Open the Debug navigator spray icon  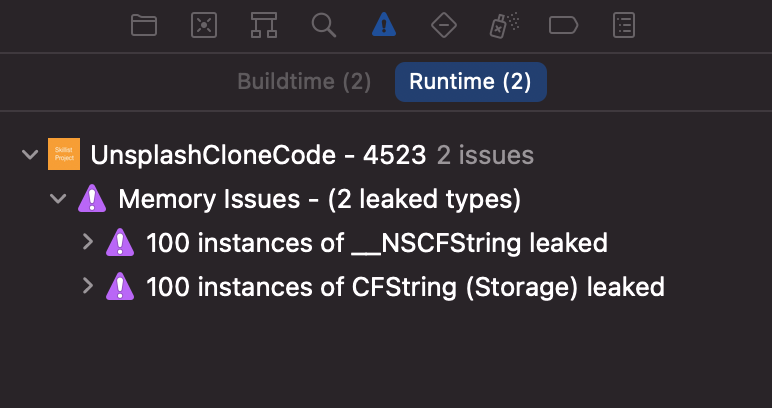point(504,25)
